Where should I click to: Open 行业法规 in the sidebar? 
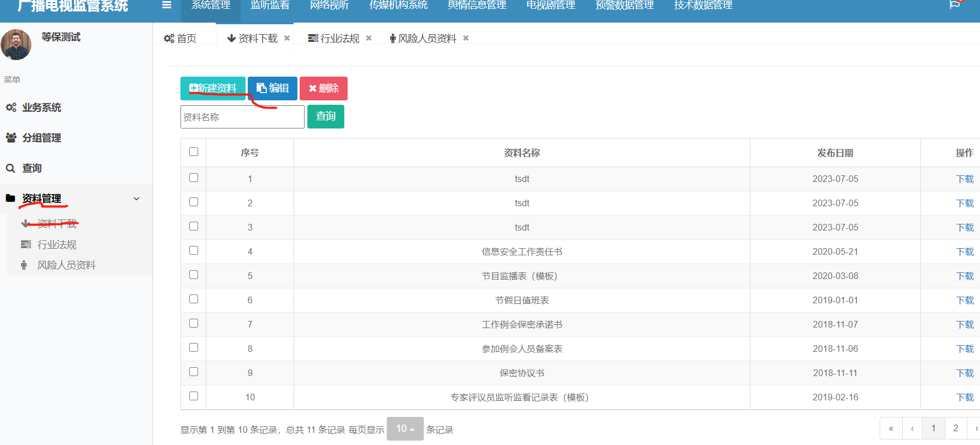point(57,244)
